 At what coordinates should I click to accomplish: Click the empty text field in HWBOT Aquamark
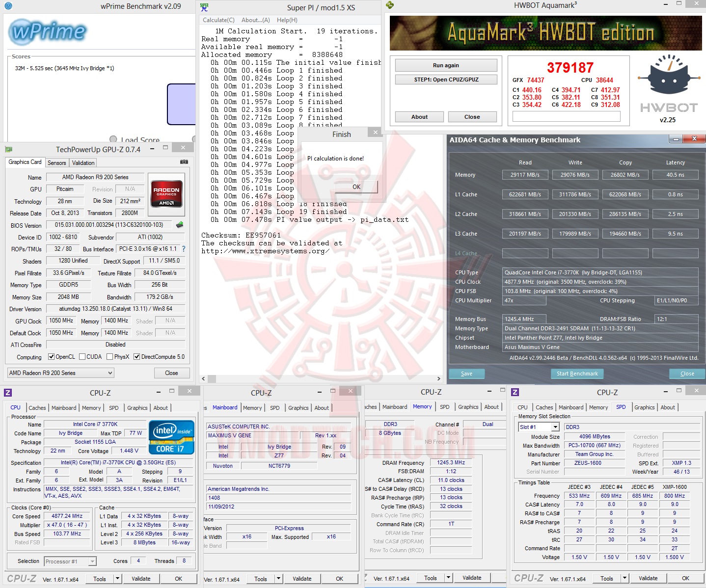click(566, 116)
